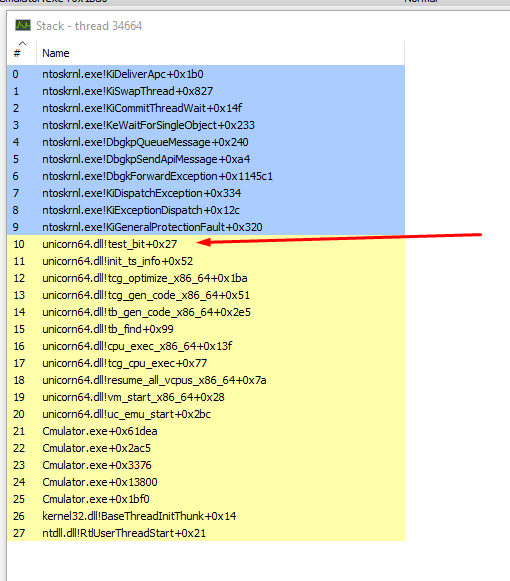The width and height of the screenshot is (510, 581).
Task: Select the DbgkpSendApiMessage+0xa4 frame
Action: 206,159
